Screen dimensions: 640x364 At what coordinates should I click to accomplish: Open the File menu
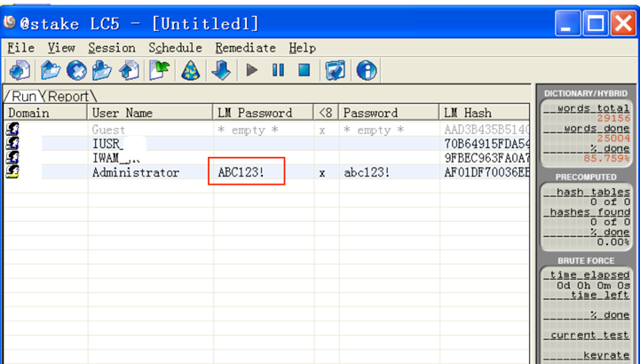(20, 48)
